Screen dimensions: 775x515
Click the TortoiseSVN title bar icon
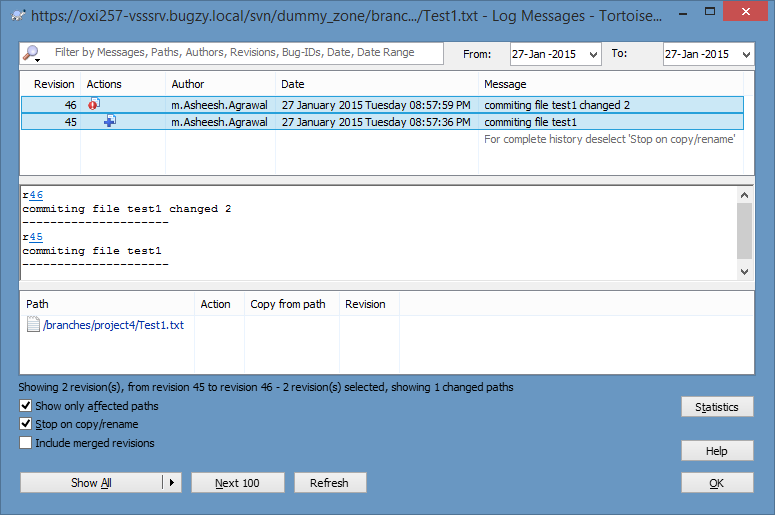18,15
